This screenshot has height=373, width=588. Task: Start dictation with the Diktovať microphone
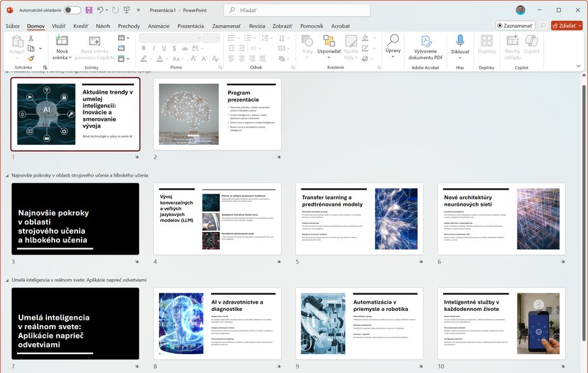point(461,40)
